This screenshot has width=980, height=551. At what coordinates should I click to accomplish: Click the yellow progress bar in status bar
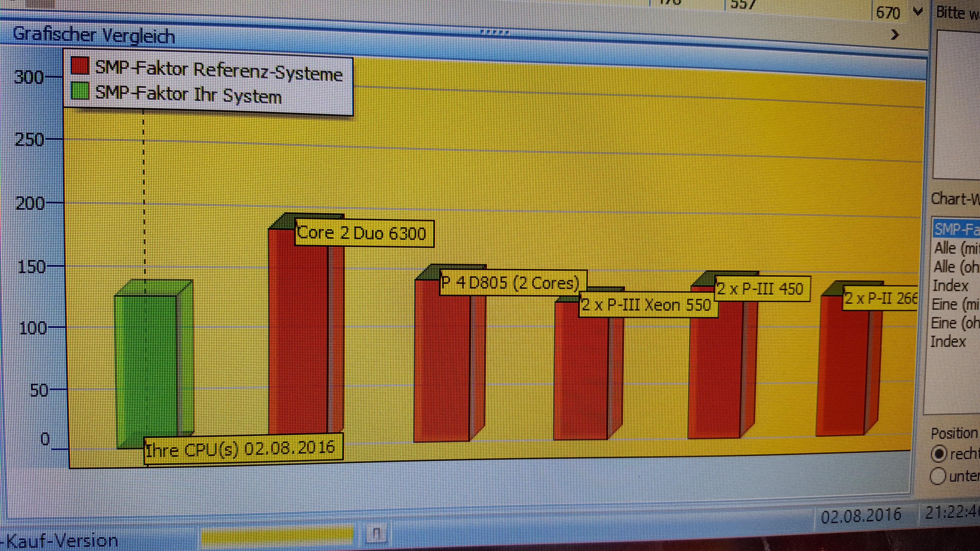click(x=277, y=535)
